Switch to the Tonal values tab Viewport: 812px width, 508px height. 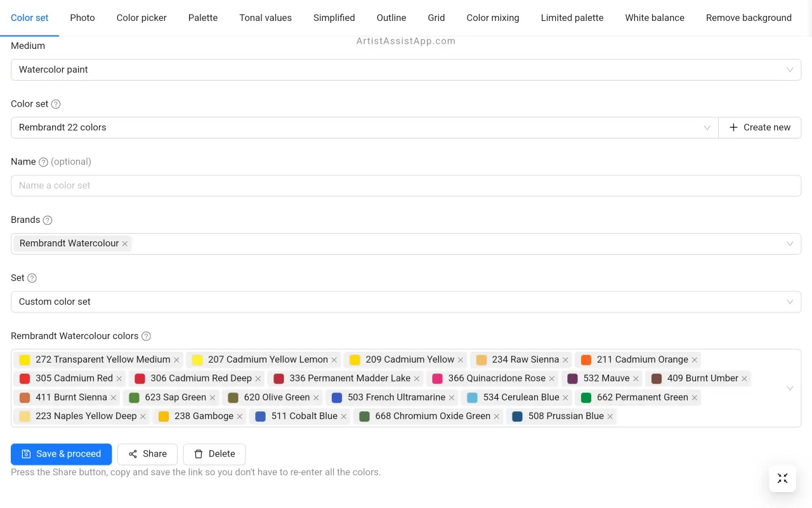coord(266,18)
